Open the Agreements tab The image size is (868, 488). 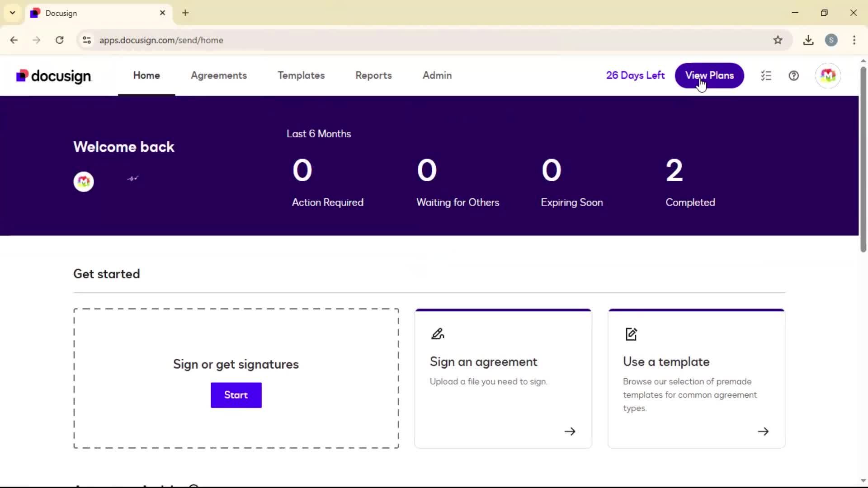point(219,75)
